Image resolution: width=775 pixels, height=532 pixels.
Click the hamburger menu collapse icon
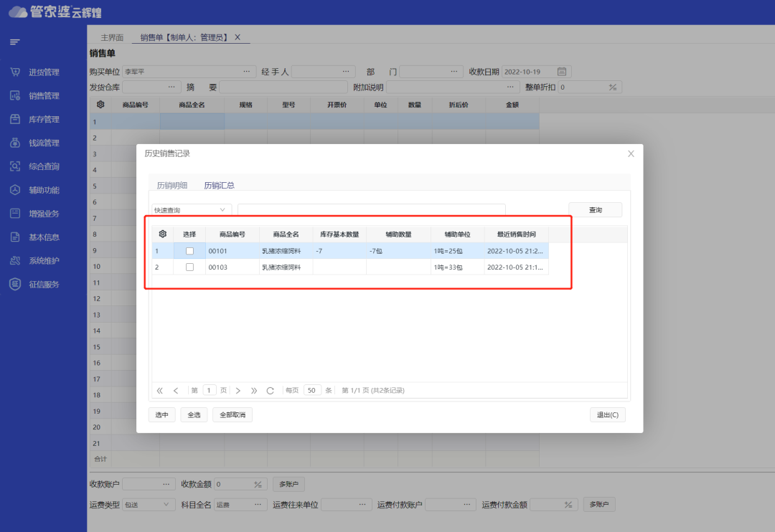[x=14, y=42]
